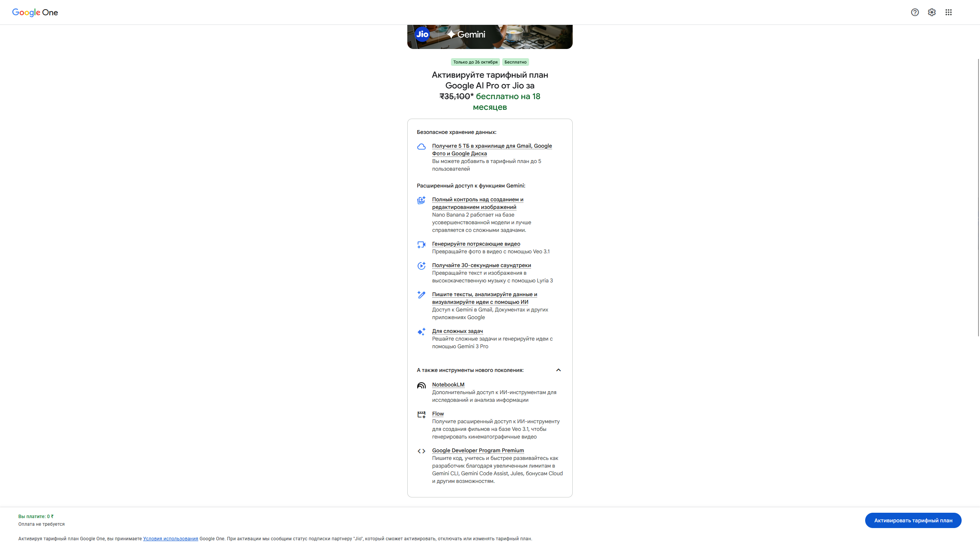Activate the plan with the blue button

tap(913, 520)
